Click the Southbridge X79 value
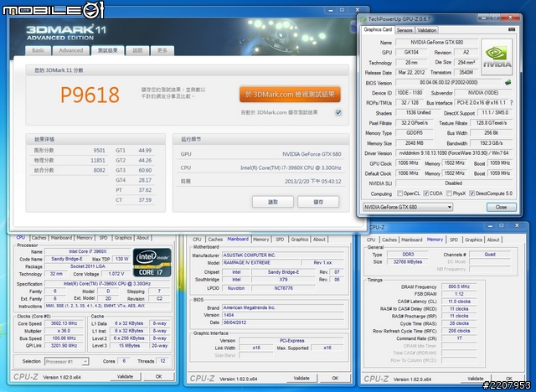 (283, 280)
